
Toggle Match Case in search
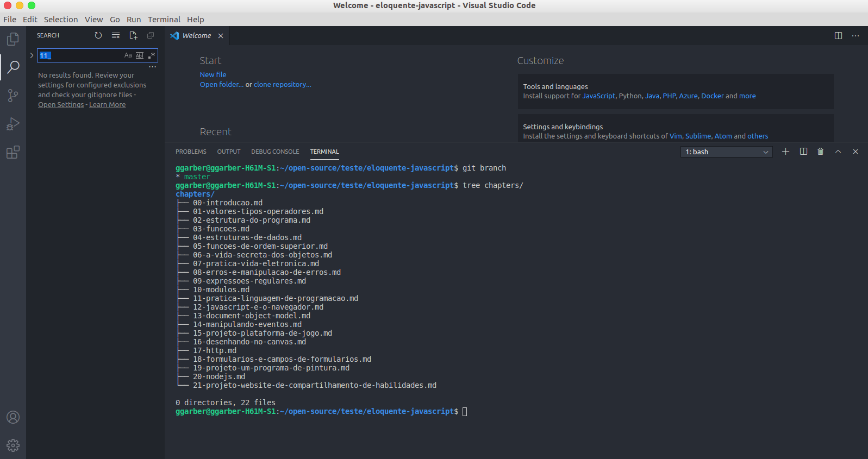tap(128, 55)
